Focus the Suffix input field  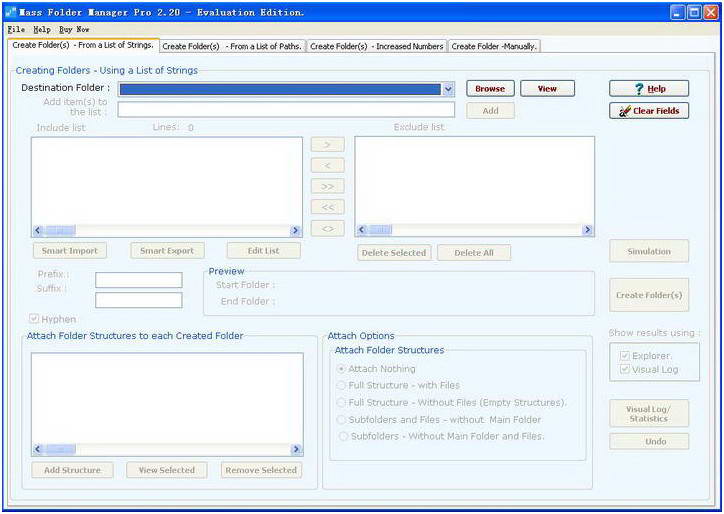click(139, 300)
